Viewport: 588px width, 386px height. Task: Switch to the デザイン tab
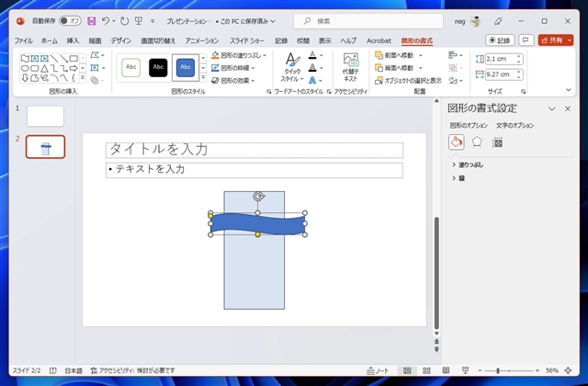click(120, 40)
